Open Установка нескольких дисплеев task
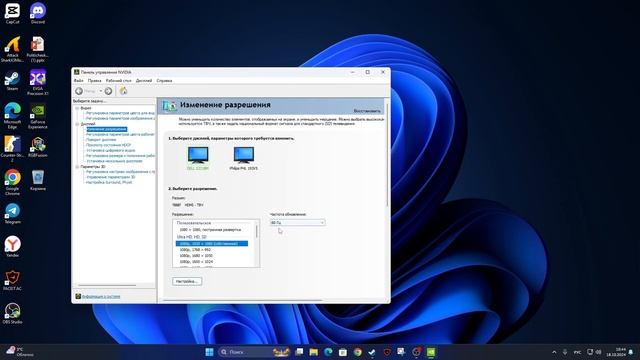The image size is (640, 360). pyautogui.click(x=114, y=161)
